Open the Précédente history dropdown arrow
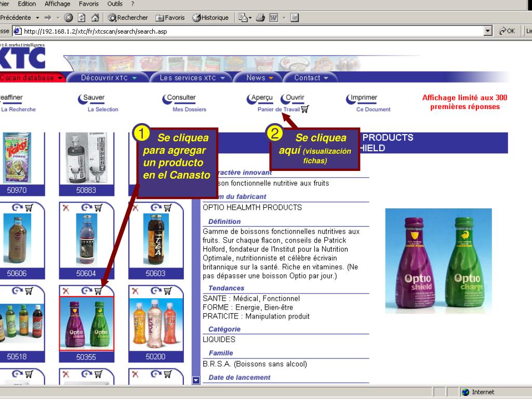This screenshot has height=399, width=532. (37, 18)
